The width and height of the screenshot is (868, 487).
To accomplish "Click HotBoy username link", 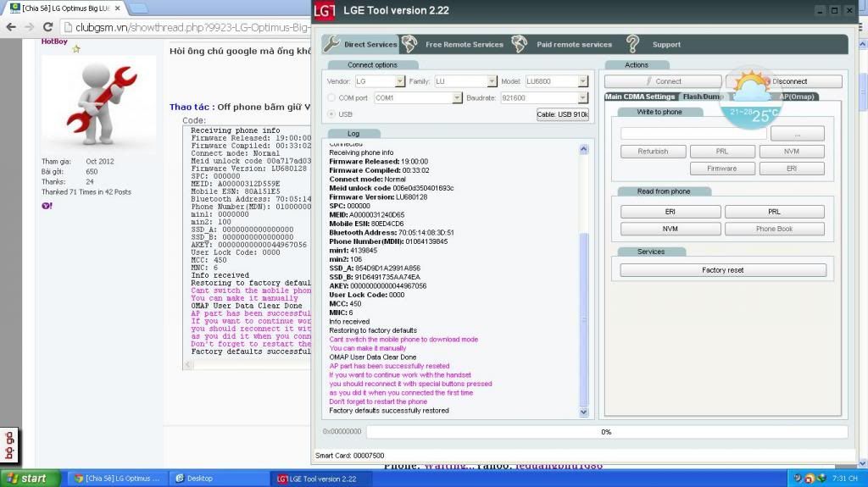I will coord(54,42).
